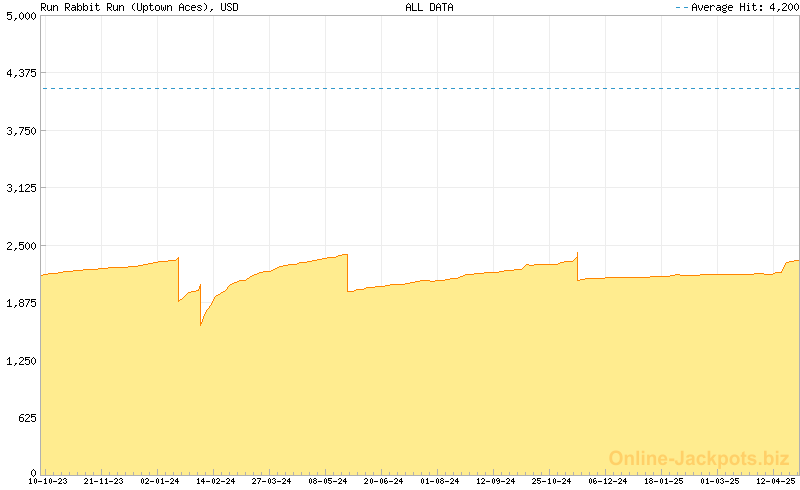Click the Online-Jackpots.biz watermark
The height and width of the screenshot is (490, 800).
[693, 458]
